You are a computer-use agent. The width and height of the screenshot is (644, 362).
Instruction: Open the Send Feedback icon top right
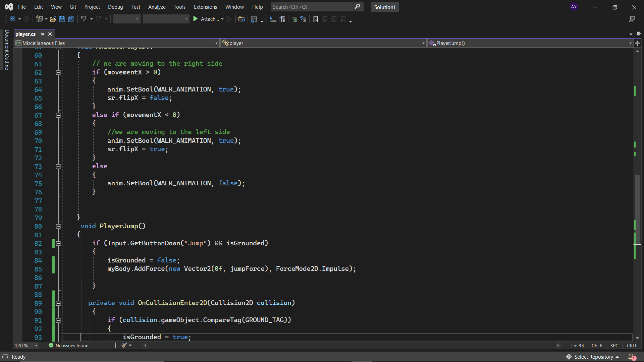tap(632, 19)
